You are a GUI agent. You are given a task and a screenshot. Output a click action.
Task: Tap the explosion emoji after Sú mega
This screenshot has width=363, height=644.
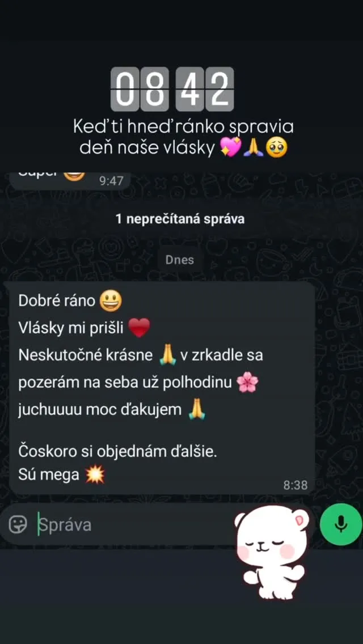95,475
